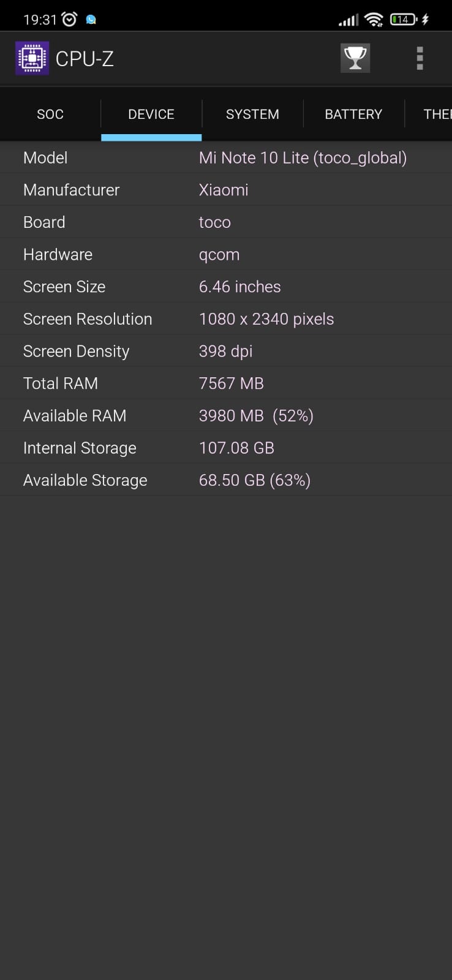This screenshot has width=452, height=980.
Task: Switch to the SOC tab
Action: [x=50, y=115]
